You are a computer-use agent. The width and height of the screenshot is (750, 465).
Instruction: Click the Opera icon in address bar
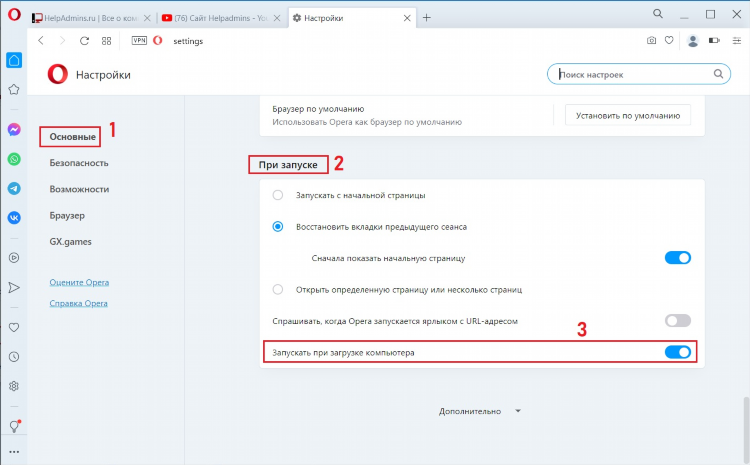(x=157, y=41)
